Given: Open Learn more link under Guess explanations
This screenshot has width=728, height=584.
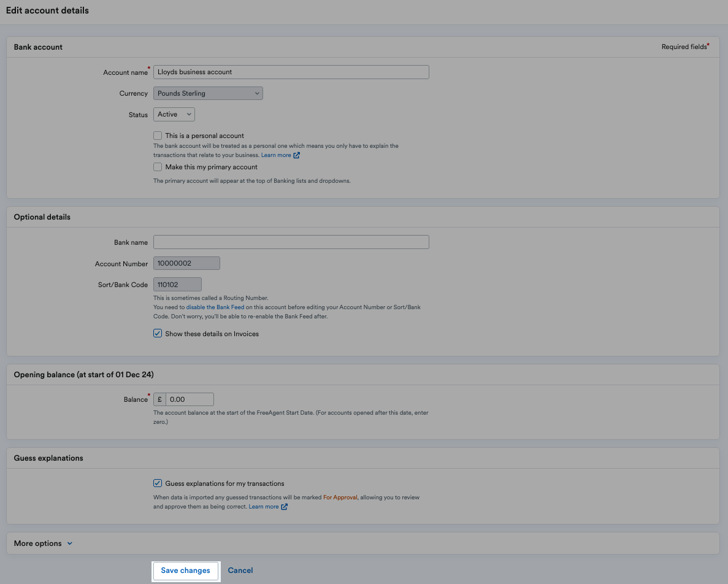Looking at the screenshot, I should click(264, 507).
